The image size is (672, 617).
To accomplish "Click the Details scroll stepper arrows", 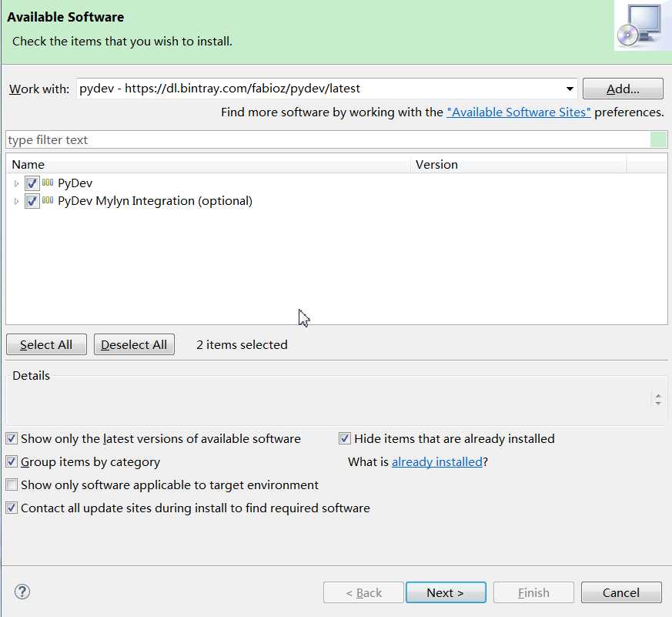I will pyautogui.click(x=658, y=400).
